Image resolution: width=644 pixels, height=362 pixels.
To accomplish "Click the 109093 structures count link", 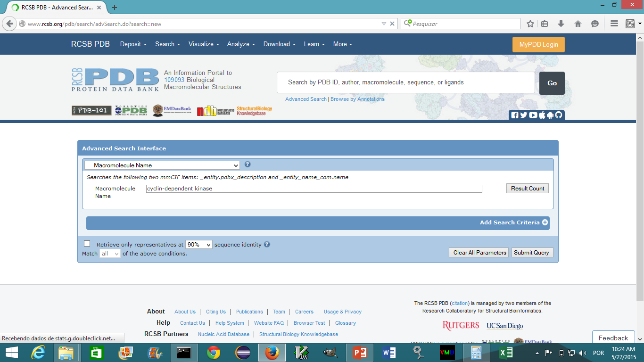I will point(174,80).
